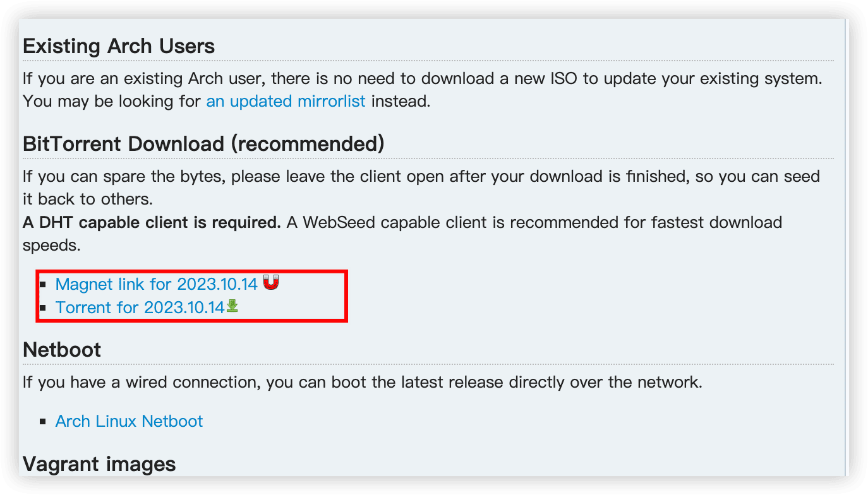
Task: Click the BitTorrent Download (recommended) heading
Action: click(x=203, y=143)
